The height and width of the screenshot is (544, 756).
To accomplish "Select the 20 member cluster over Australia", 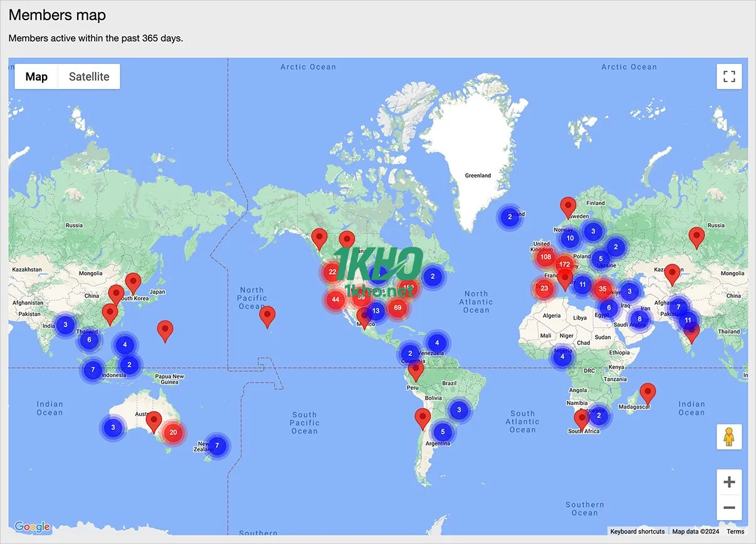I will tap(174, 432).
